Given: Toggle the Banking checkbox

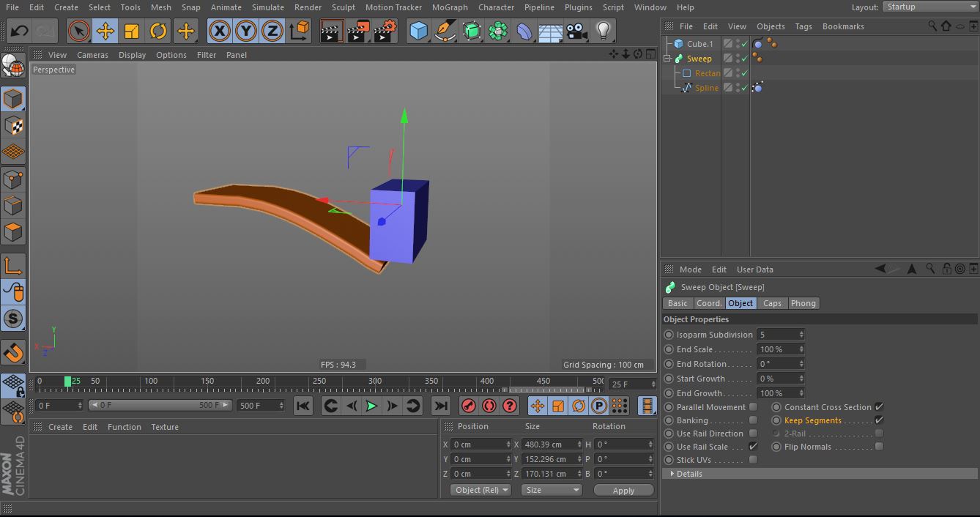Looking at the screenshot, I should point(753,420).
